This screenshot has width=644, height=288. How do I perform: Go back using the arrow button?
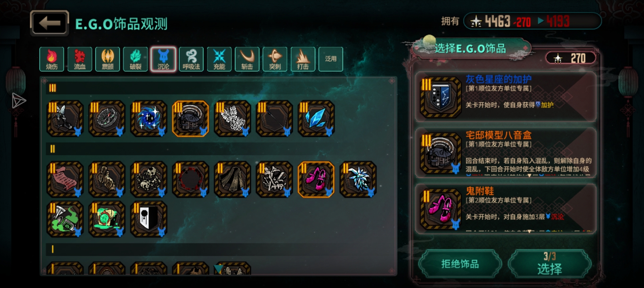pyautogui.click(x=49, y=23)
